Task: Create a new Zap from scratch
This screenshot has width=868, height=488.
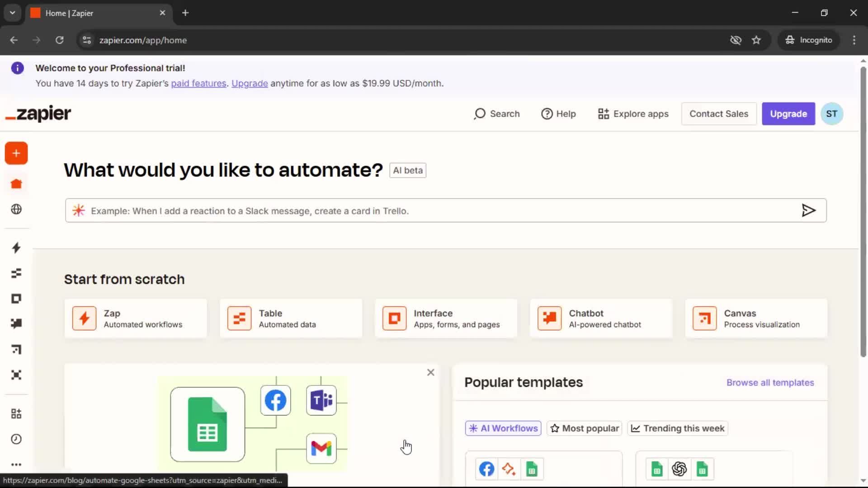Action: coord(136,318)
